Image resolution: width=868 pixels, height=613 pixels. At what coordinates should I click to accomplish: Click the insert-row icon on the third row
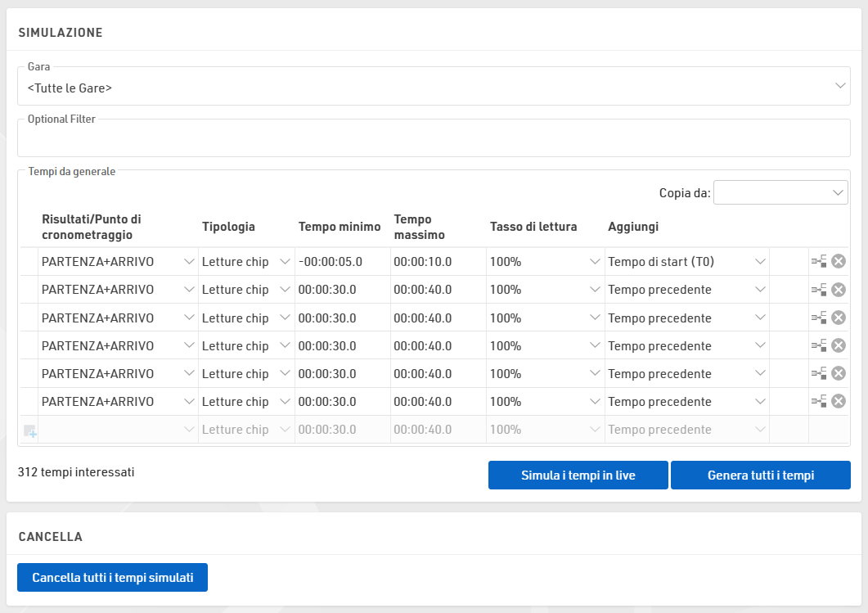(x=818, y=318)
